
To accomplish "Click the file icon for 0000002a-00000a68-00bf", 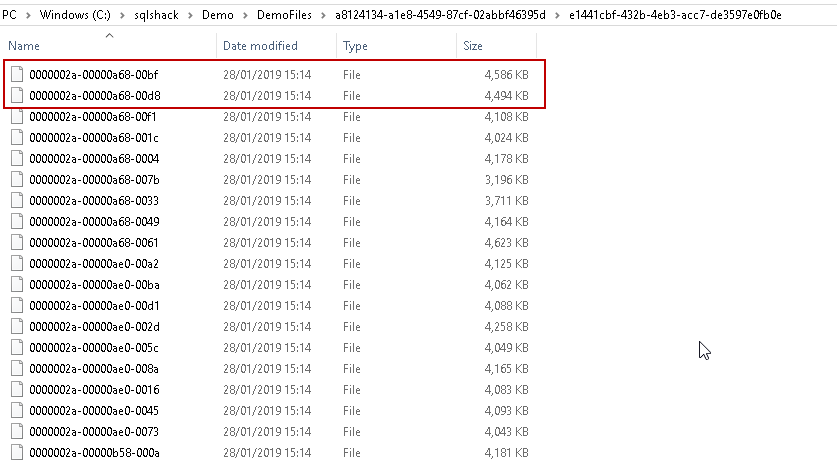I will 17,75.
